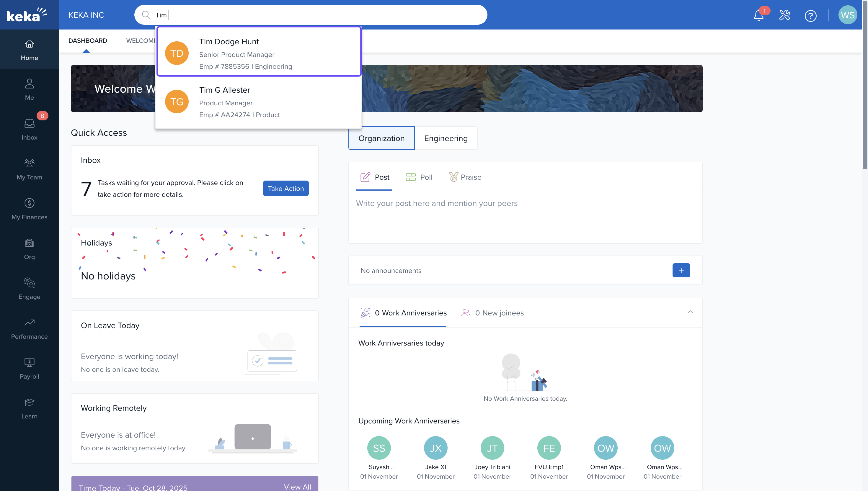Image resolution: width=868 pixels, height=491 pixels.
Task: Open the notifications bell icon
Action: point(758,15)
